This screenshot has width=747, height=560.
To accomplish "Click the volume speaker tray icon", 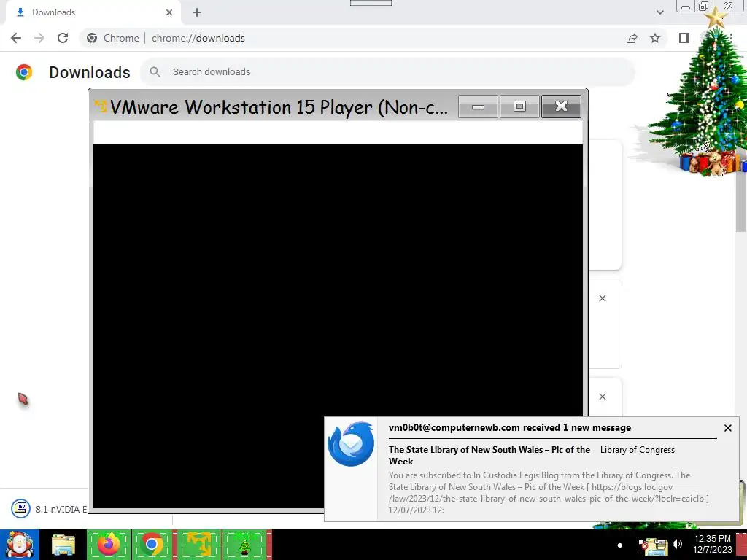I will click(677, 544).
